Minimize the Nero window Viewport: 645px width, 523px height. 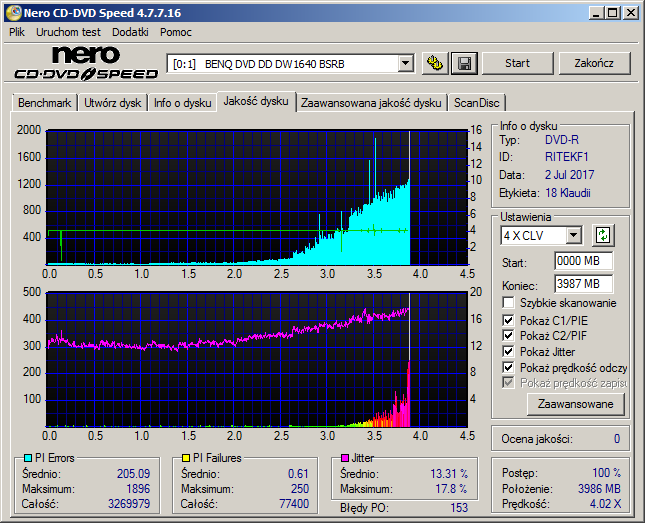point(596,13)
